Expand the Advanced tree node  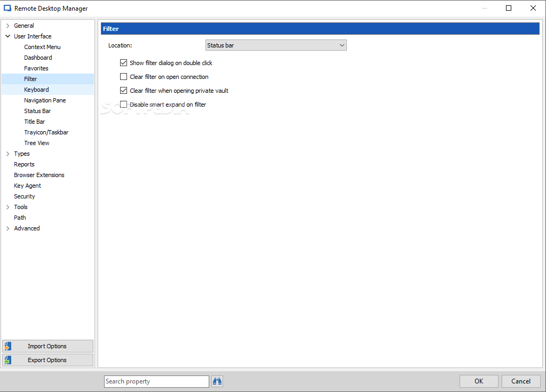(7, 228)
